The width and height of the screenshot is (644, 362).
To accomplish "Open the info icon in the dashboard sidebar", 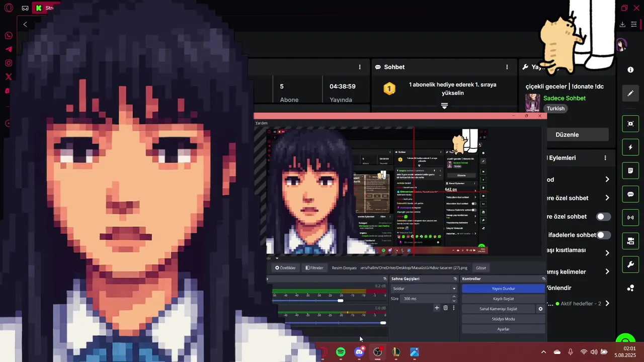I will click(630, 70).
